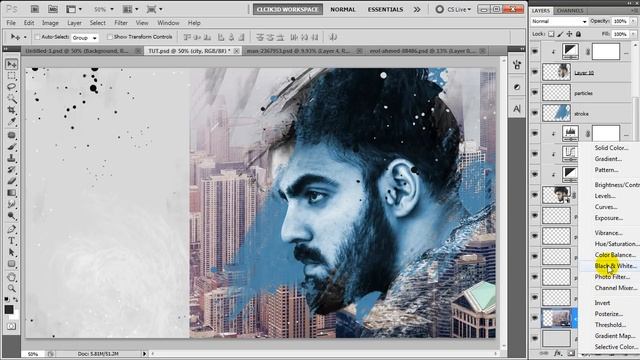Select the city layer thumbnail
The height and width of the screenshot is (360, 640).
click(x=556, y=318)
